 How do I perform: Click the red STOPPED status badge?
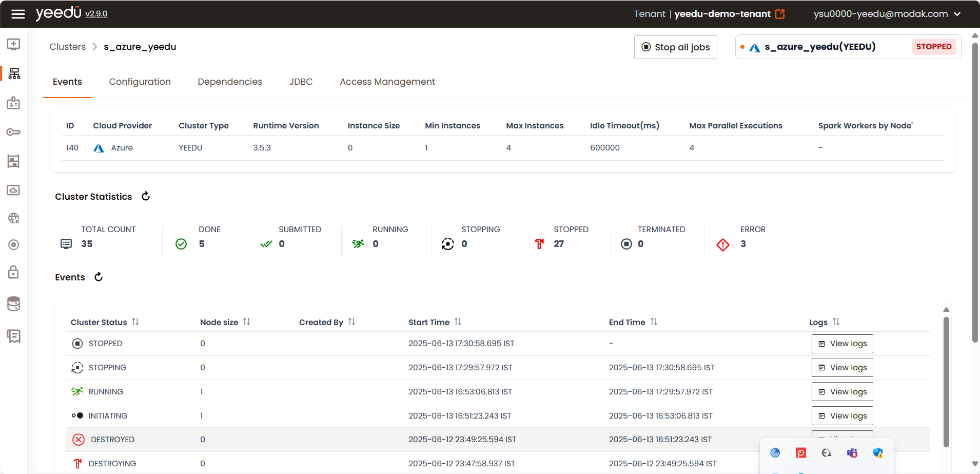click(x=934, y=47)
